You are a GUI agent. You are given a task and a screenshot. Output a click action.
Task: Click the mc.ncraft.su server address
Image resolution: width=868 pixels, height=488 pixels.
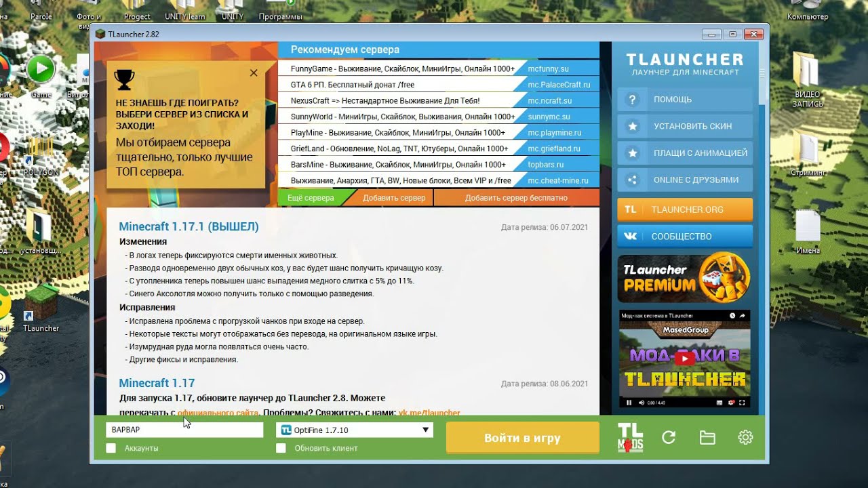pos(549,101)
